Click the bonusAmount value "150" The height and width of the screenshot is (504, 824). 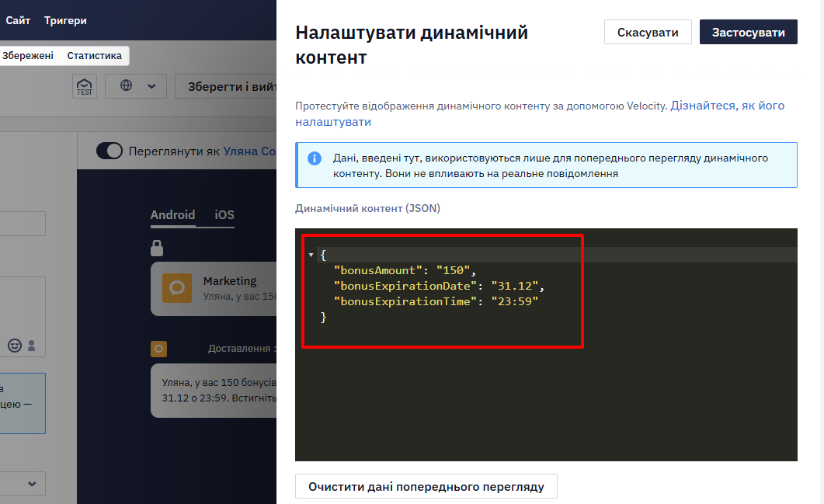pos(453,271)
